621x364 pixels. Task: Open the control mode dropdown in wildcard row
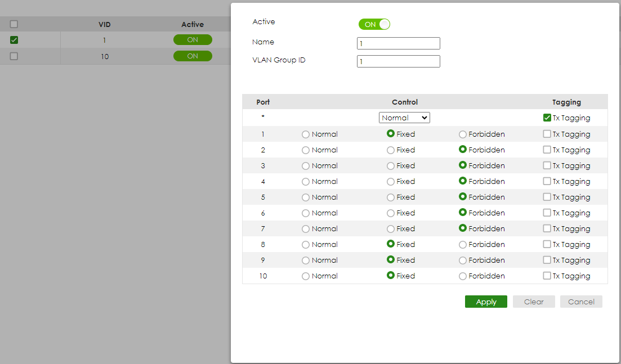[x=404, y=117]
